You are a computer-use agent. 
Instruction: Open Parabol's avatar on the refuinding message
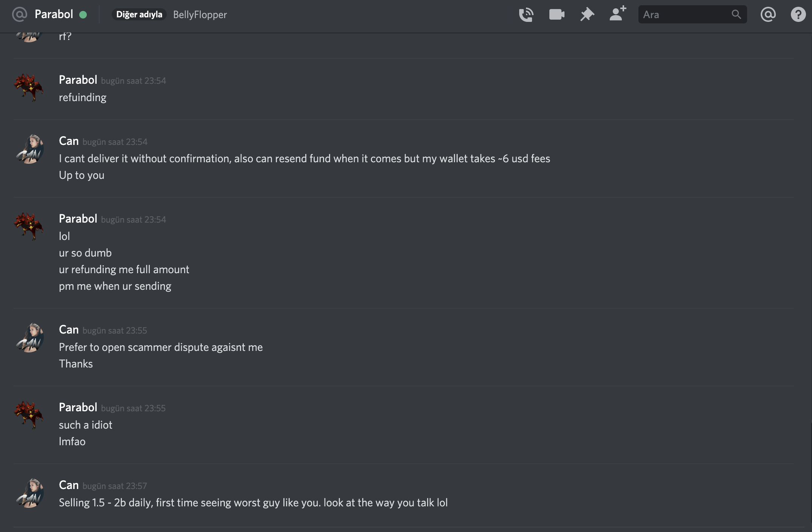[29, 88]
